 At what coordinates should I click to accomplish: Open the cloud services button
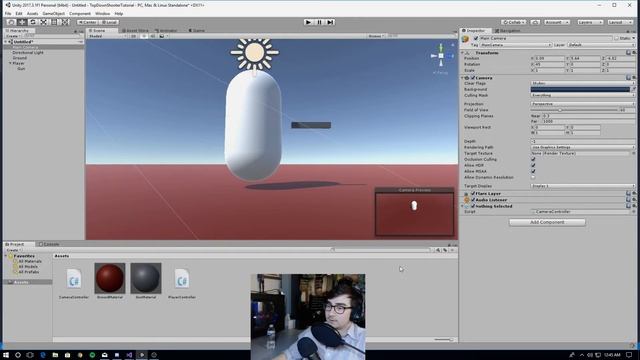(x=535, y=22)
